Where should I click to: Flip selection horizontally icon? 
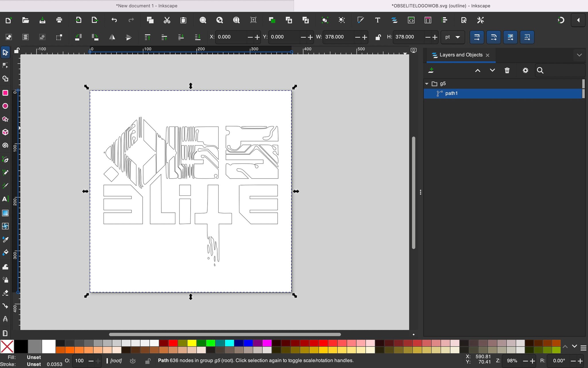[x=112, y=37]
